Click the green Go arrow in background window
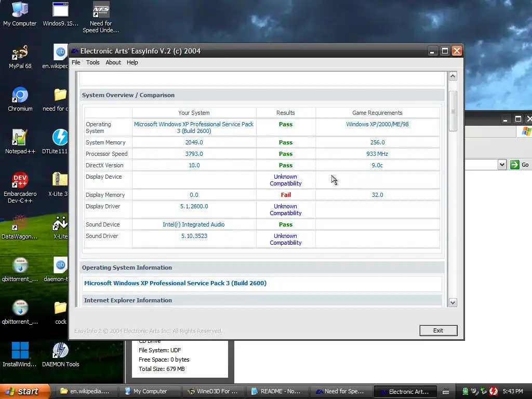The image size is (532, 399). (x=515, y=165)
